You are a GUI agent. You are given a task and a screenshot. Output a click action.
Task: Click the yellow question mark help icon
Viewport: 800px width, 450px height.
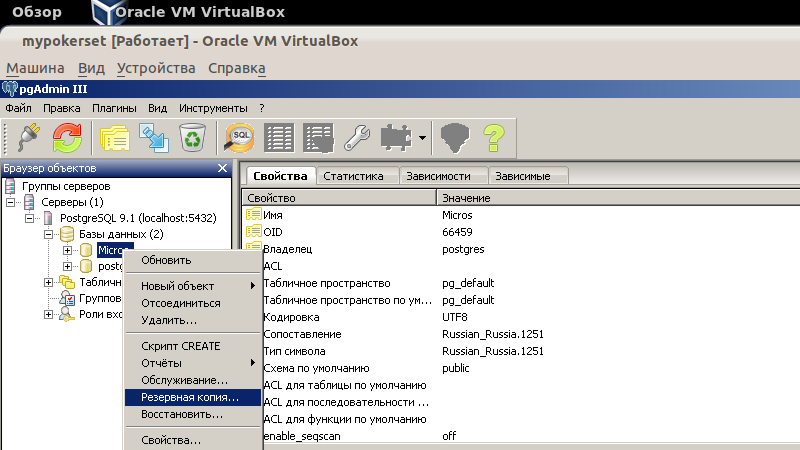point(493,137)
